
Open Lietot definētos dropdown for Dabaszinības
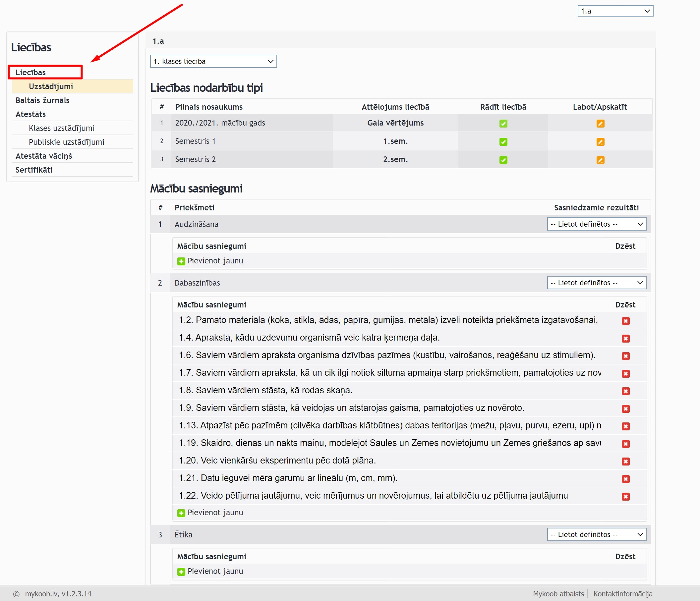pos(596,283)
